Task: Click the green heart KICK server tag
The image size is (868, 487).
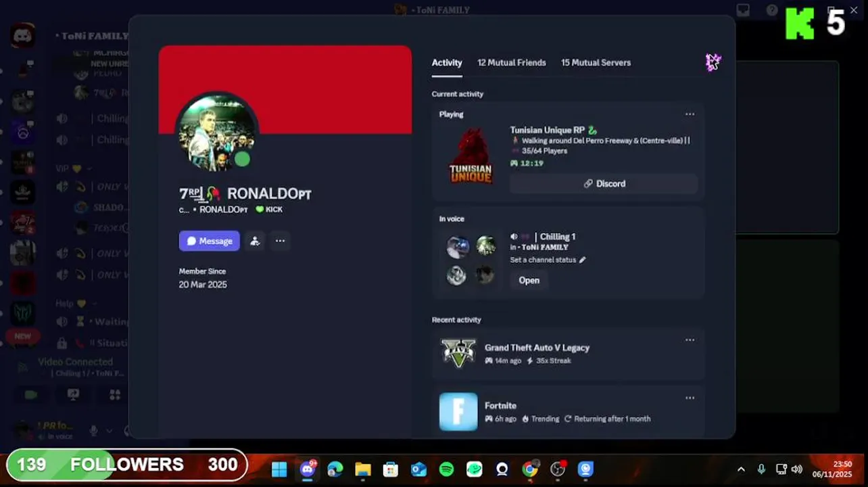Action: pos(269,210)
